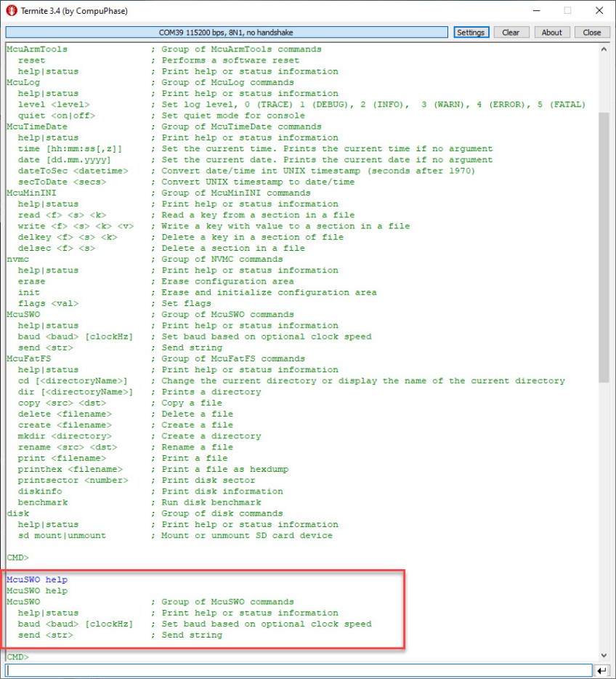
Task: Click the Close button in the toolbar
Action: point(591,32)
